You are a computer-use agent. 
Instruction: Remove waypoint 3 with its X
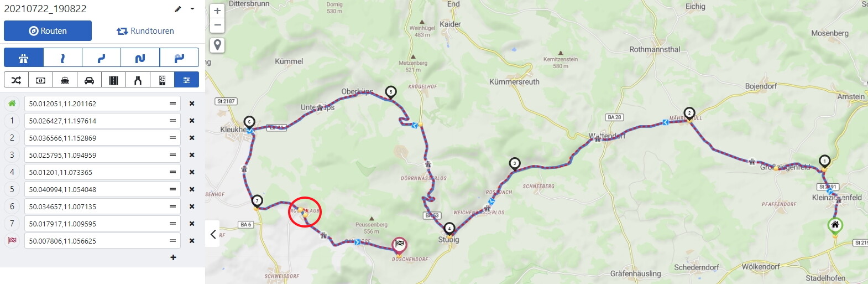pos(192,155)
